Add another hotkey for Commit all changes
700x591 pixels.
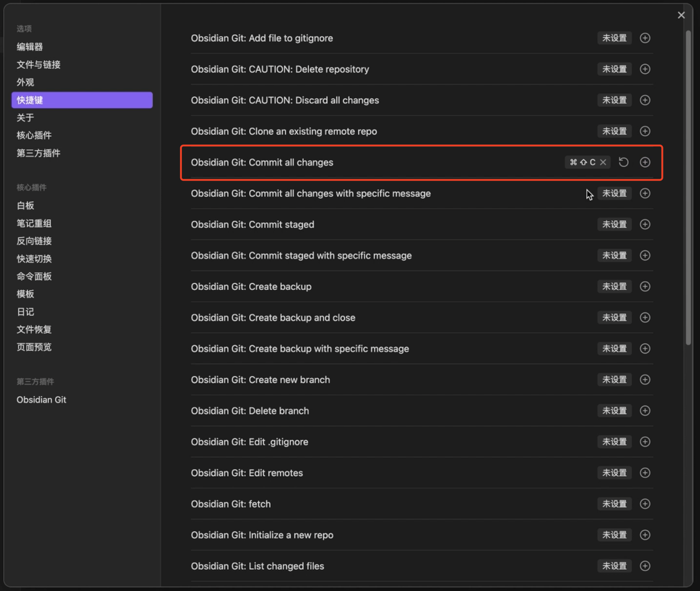[x=645, y=162]
